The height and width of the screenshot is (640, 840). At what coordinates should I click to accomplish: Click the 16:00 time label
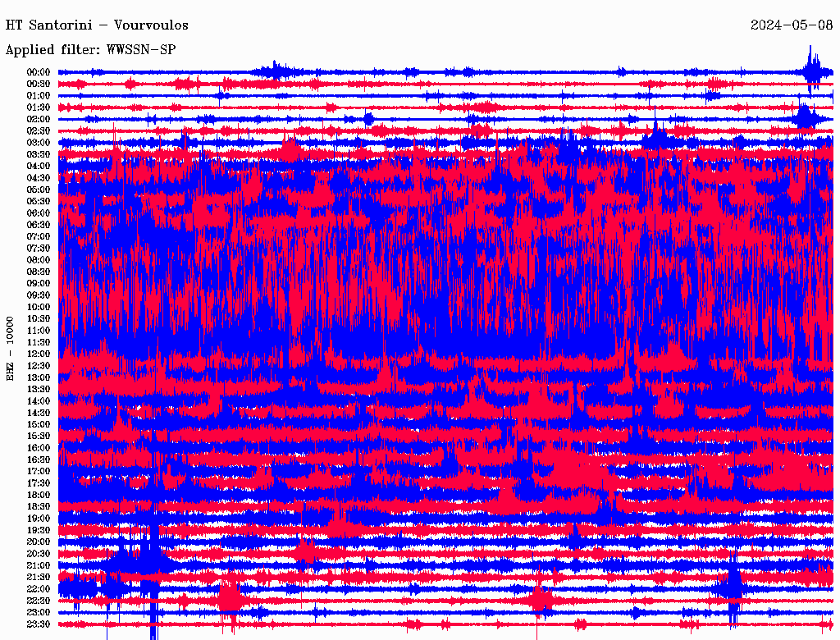(39, 448)
